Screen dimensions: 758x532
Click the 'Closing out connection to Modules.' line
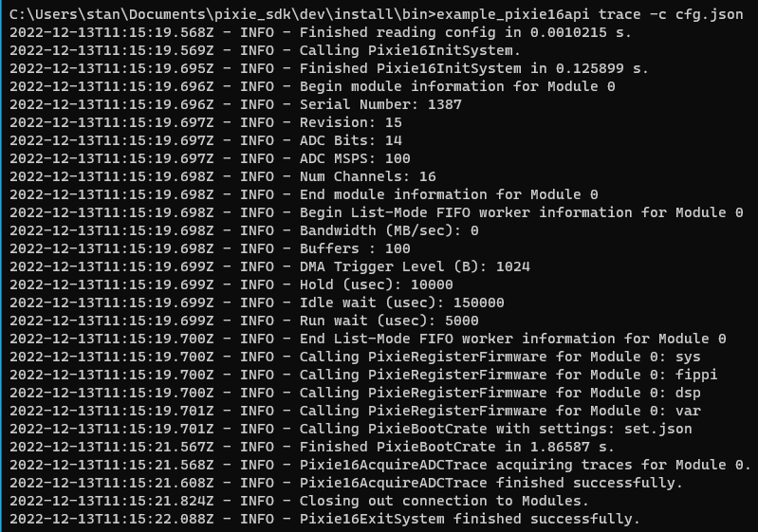299,501
